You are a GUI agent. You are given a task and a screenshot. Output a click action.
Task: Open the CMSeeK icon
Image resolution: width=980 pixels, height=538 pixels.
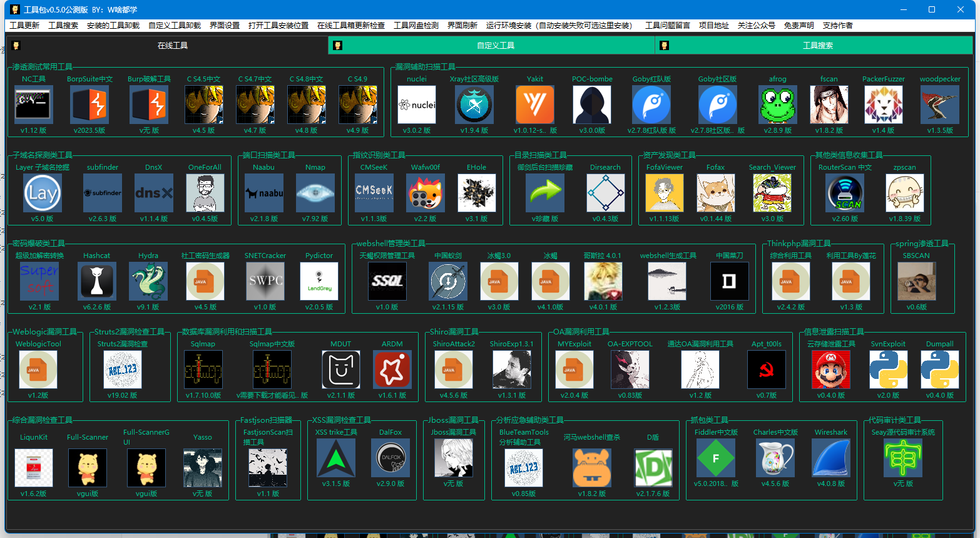tap(374, 193)
